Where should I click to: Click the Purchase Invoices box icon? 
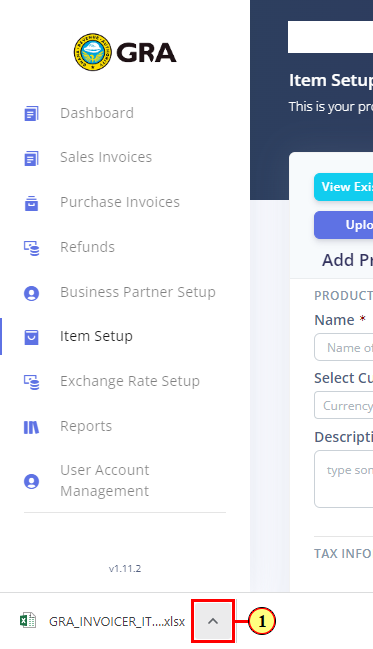[31, 203]
